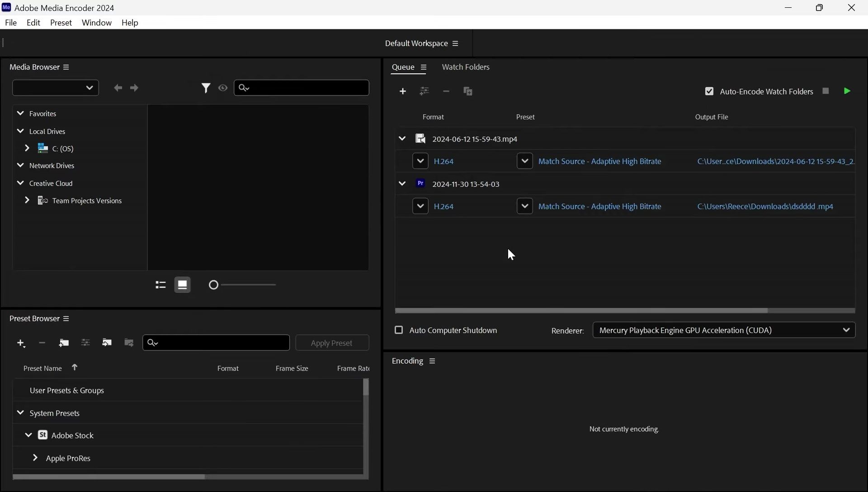Collapse the Local Drives tree node
Viewport: 868px width, 492px height.
(20, 131)
